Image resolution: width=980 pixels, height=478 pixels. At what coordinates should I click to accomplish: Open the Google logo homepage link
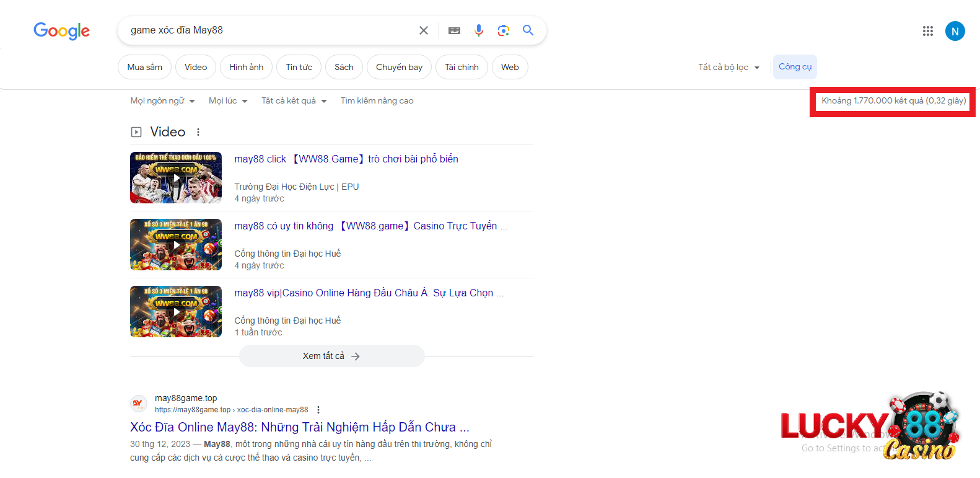(x=61, y=30)
